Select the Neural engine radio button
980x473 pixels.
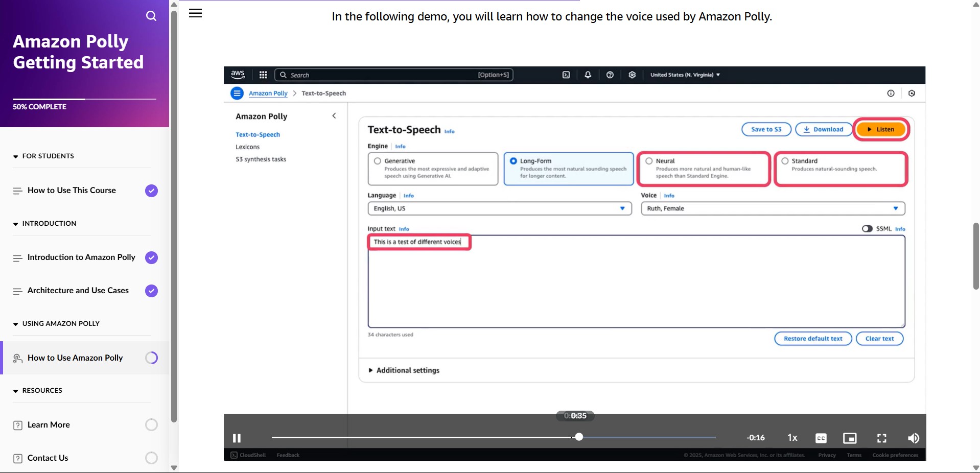point(649,161)
